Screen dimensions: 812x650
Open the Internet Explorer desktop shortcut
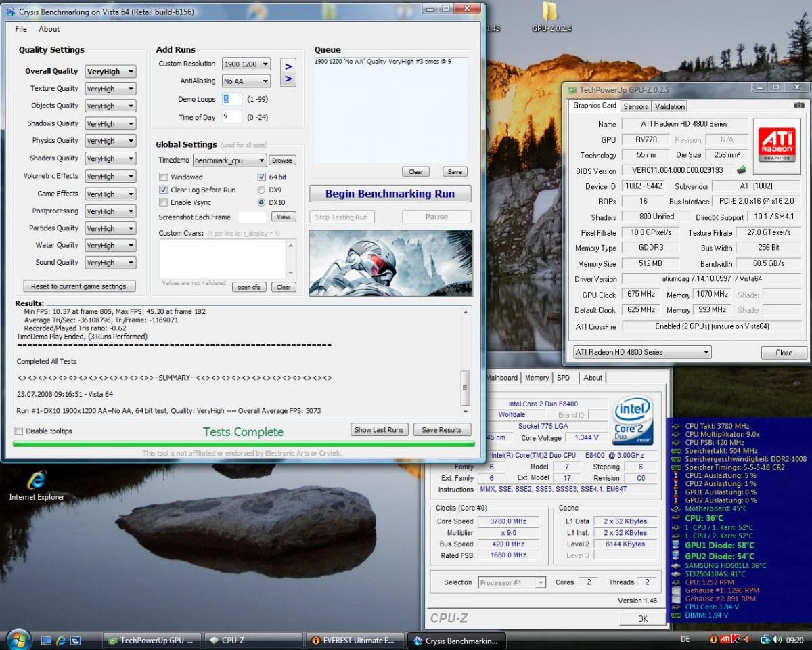click(37, 485)
